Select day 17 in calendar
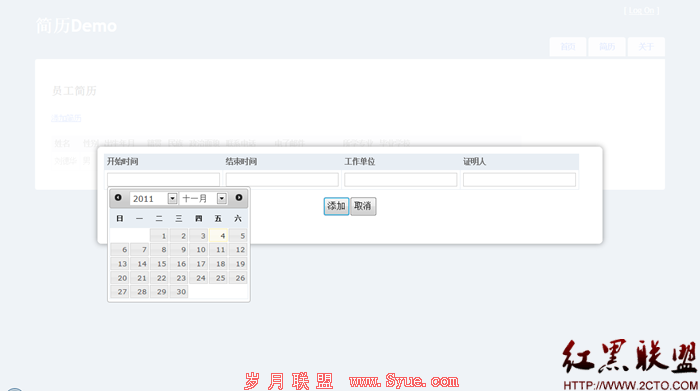 click(x=198, y=264)
